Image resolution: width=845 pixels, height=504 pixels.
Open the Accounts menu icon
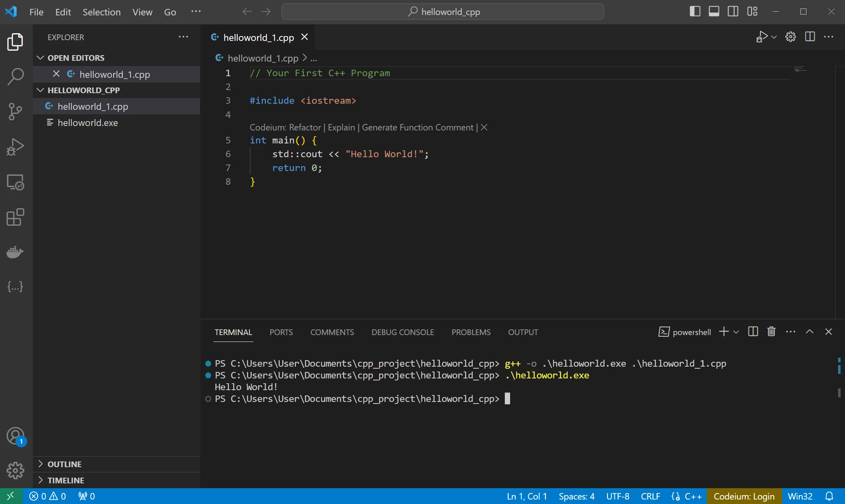point(15,436)
